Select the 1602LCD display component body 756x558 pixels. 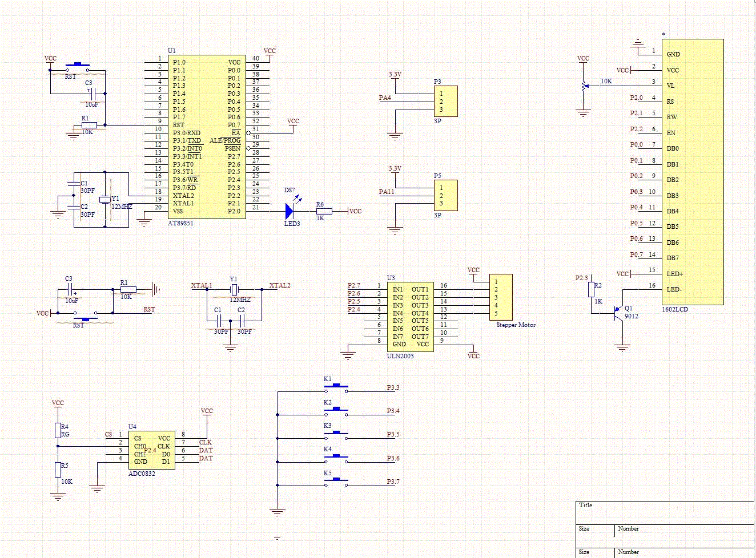pyautogui.click(x=693, y=172)
